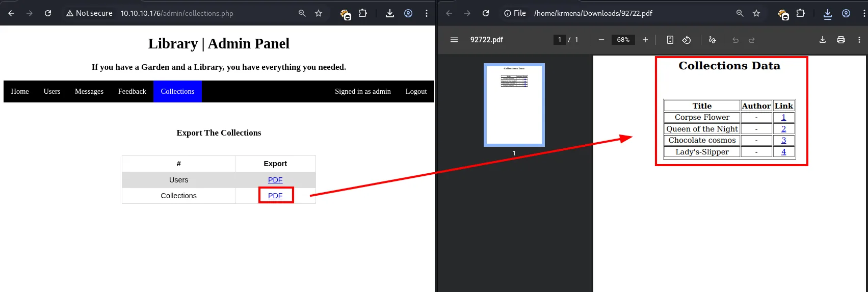Image resolution: width=868 pixels, height=292 pixels.
Task: Open profile avatar in left browser window
Action: click(x=408, y=13)
